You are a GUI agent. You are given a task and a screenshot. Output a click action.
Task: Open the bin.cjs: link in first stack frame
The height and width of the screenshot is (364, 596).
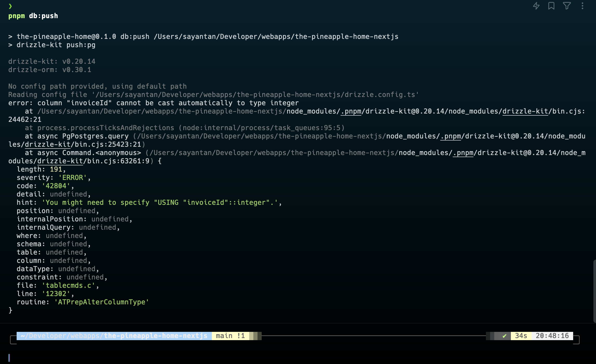click(568, 111)
